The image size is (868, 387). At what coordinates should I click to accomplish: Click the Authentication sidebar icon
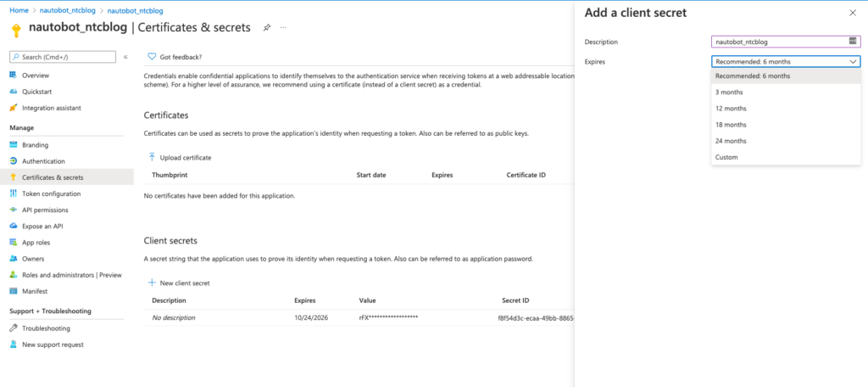pos(14,161)
